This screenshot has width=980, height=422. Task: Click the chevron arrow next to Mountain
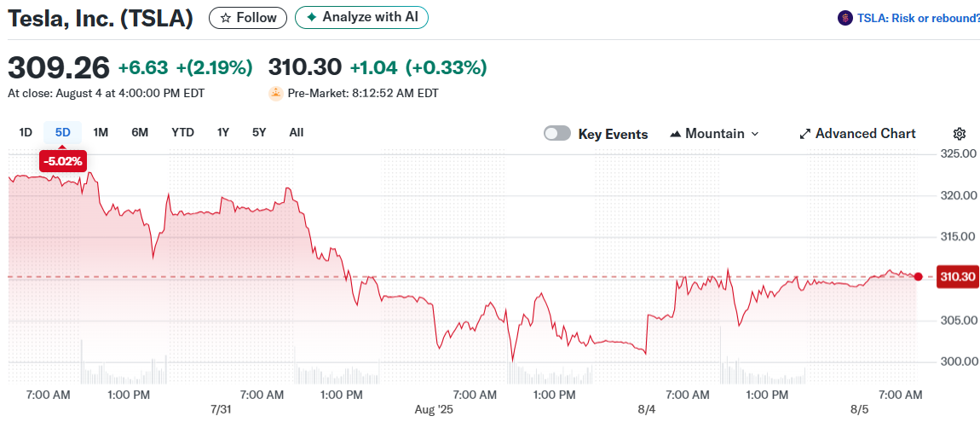click(754, 134)
